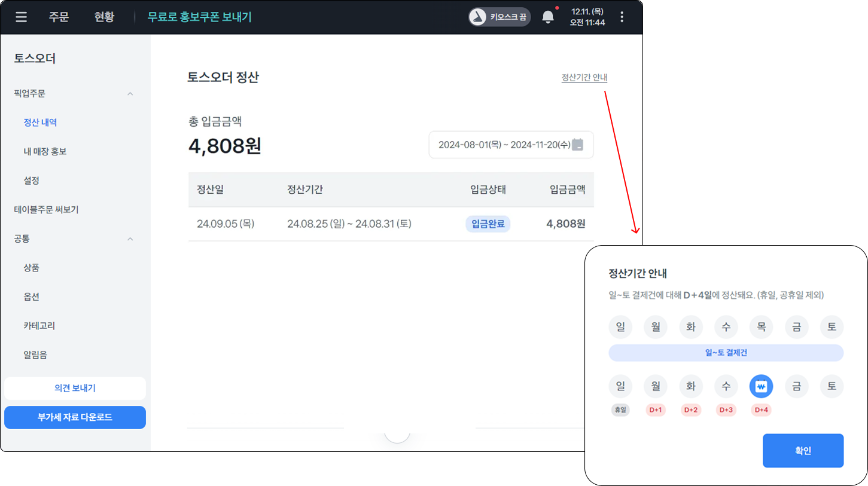Image resolution: width=868 pixels, height=486 pixels.
Task: Click 무료로 홍보쿠폰 보내기 link
Action: pyautogui.click(x=200, y=17)
